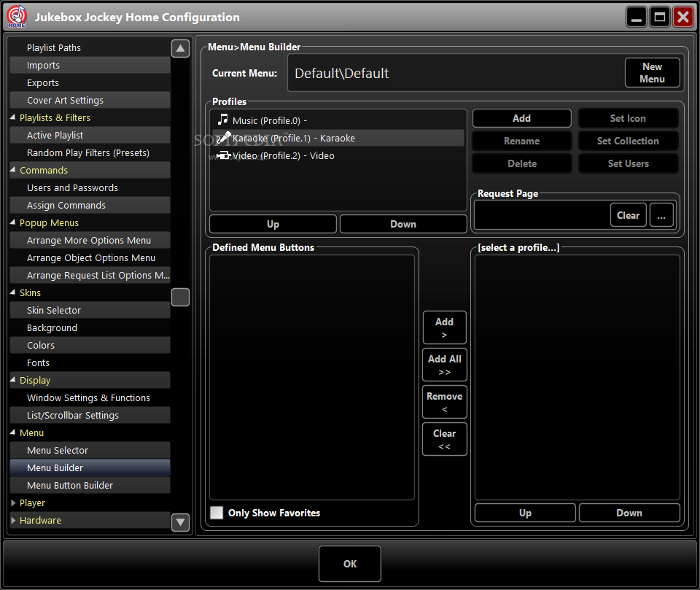
Task: Click the Jukebox Jockey Home logo icon
Action: coord(17,17)
